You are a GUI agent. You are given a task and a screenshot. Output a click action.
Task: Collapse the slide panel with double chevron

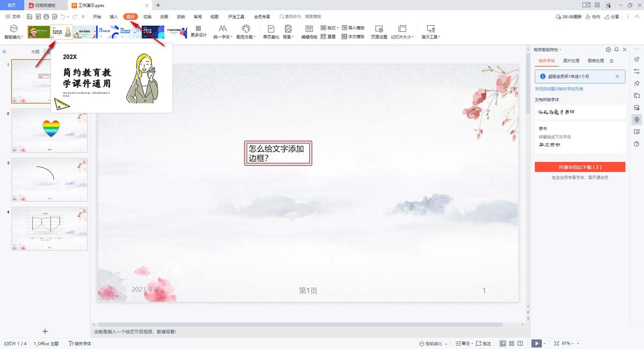(4, 52)
